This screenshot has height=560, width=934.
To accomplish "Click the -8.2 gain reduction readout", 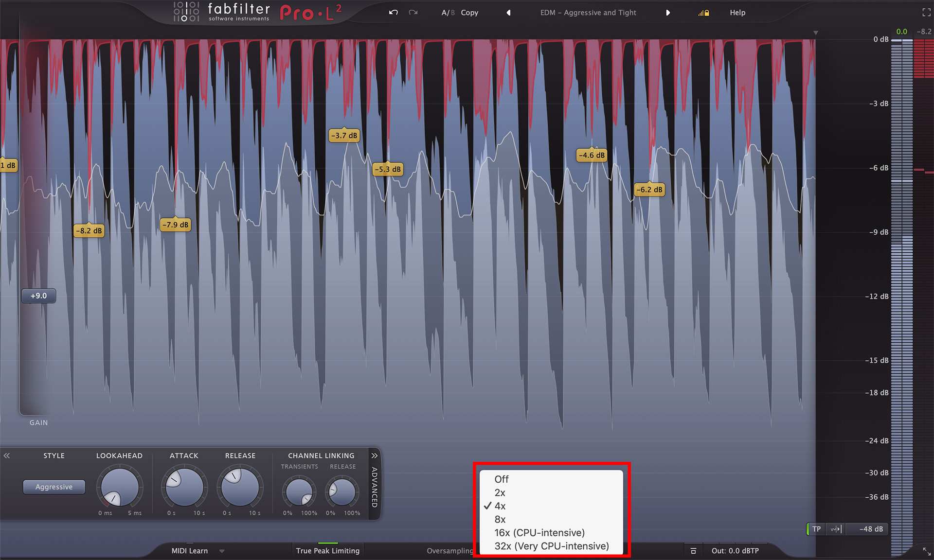I will tap(924, 32).
